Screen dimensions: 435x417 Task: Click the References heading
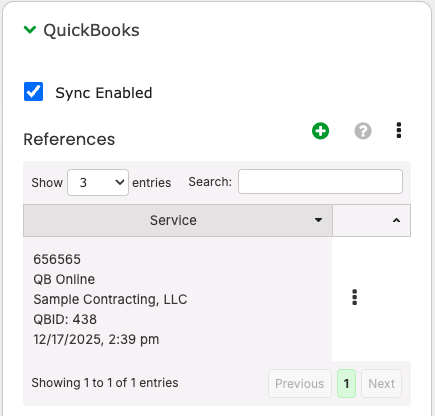[x=69, y=139]
